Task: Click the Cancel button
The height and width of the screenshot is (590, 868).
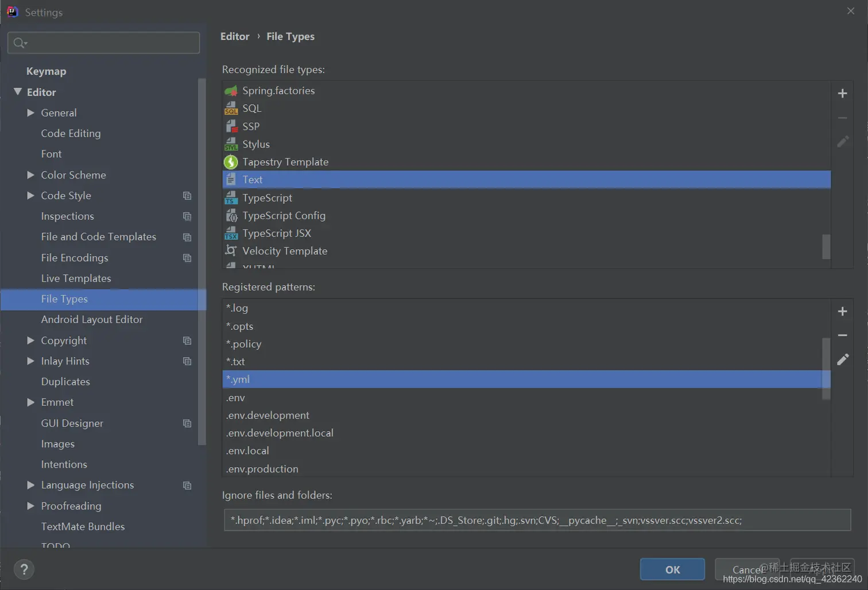Action: point(747,569)
